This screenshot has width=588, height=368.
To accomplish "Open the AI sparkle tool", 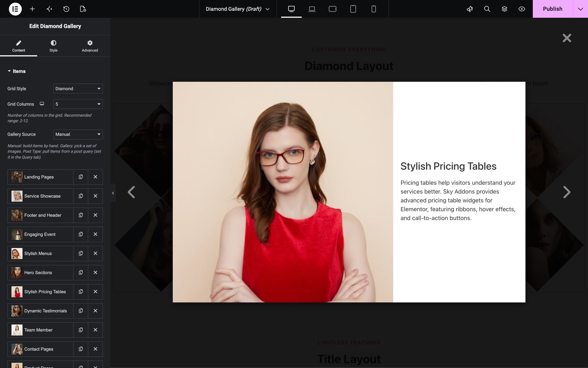I will coord(49,9).
